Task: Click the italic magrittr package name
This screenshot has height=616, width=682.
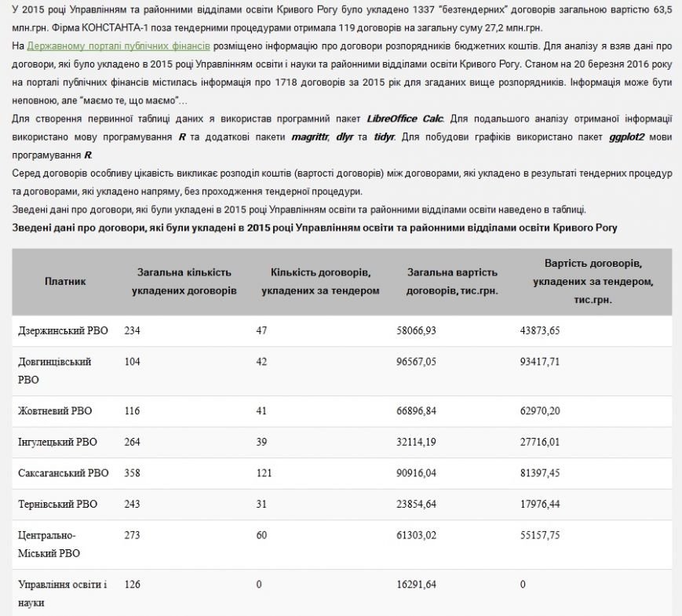Action: tap(310, 137)
